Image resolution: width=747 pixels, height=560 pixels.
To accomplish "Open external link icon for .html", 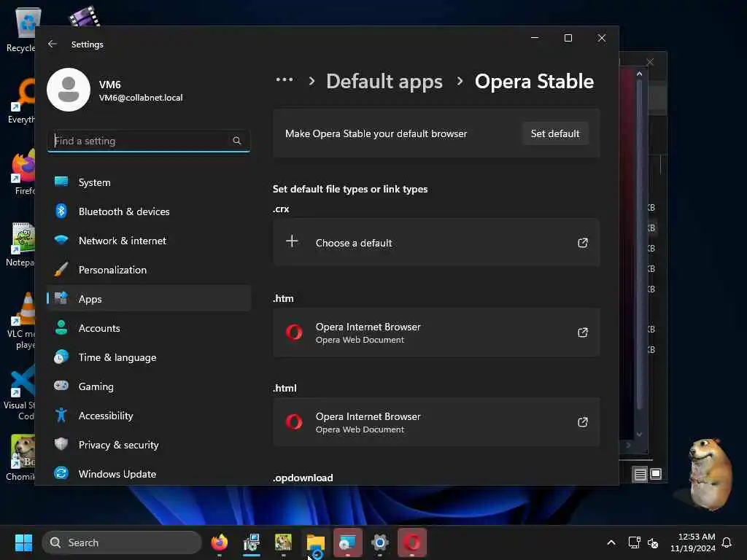I will coord(583,422).
